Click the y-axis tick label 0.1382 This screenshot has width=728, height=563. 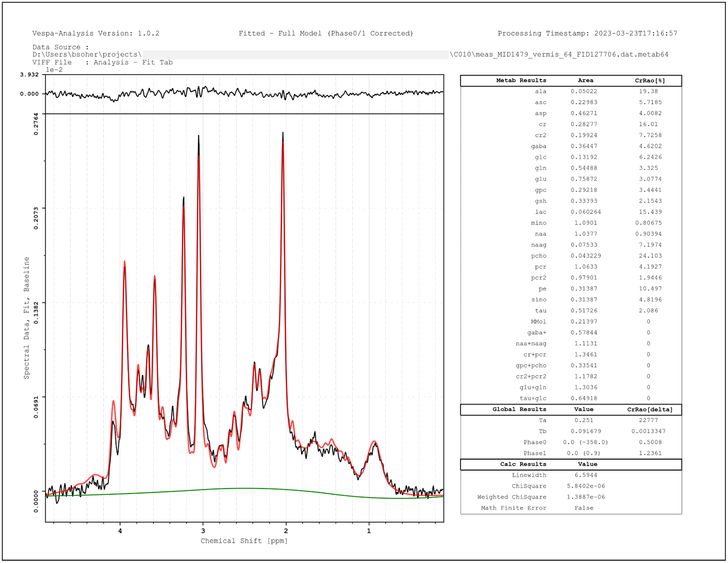(36, 313)
